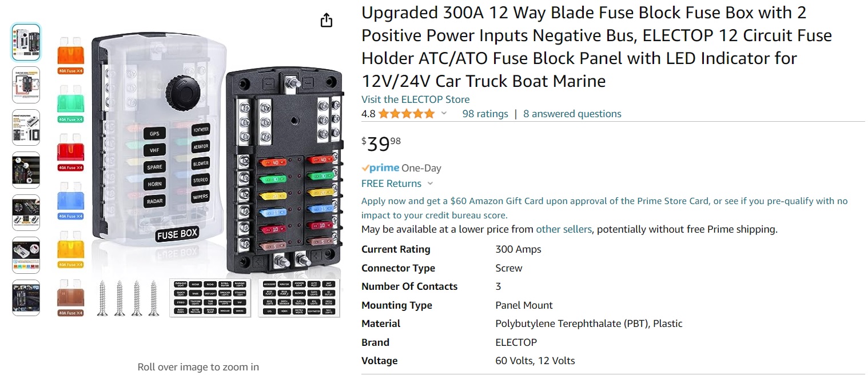Select the third product thumbnail
Viewport: 868px width, 383px height.
pyautogui.click(x=26, y=127)
